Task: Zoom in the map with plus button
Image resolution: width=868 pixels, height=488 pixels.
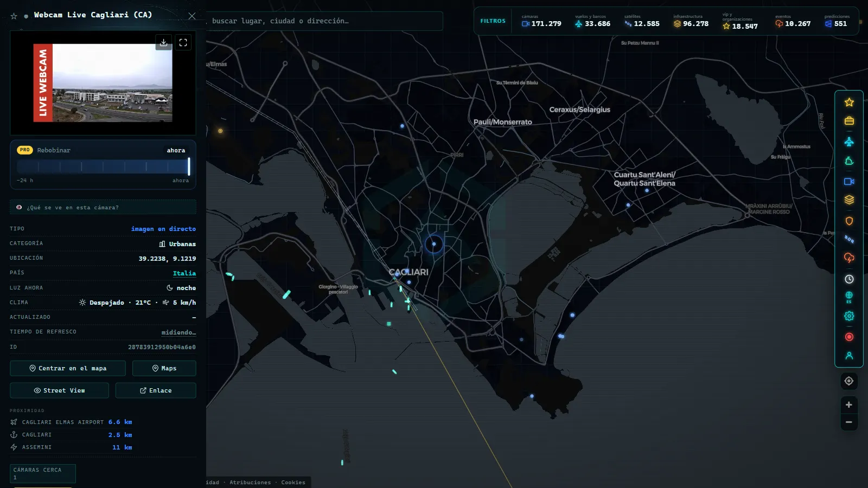Action: (x=849, y=404)
